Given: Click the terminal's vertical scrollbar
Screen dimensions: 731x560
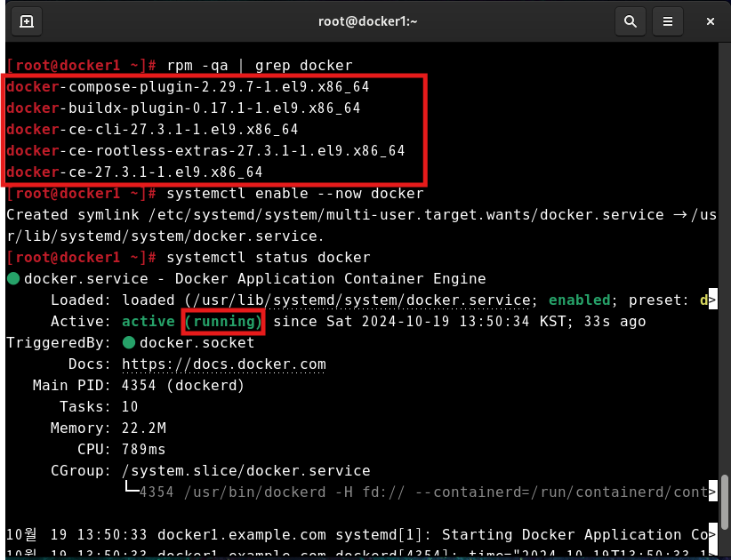Looking at the screenshot, I should pos(724,502).
